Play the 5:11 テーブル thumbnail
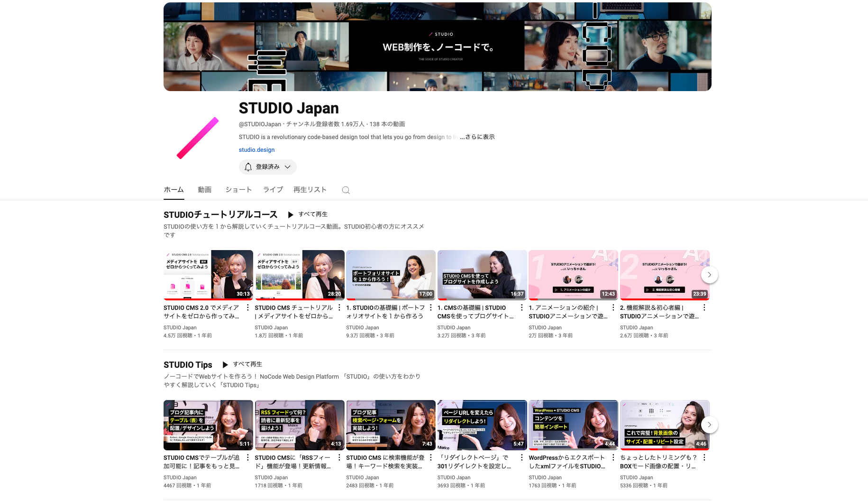The height and width of the screenshot is (503, 868). pyautogui.click(x=208, y=425)
